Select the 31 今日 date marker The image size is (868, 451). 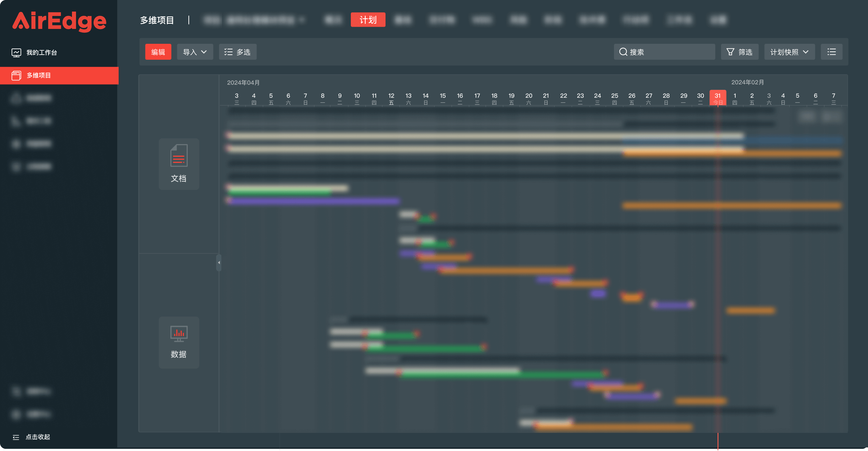pyautogui.click(x=718, y=98)
